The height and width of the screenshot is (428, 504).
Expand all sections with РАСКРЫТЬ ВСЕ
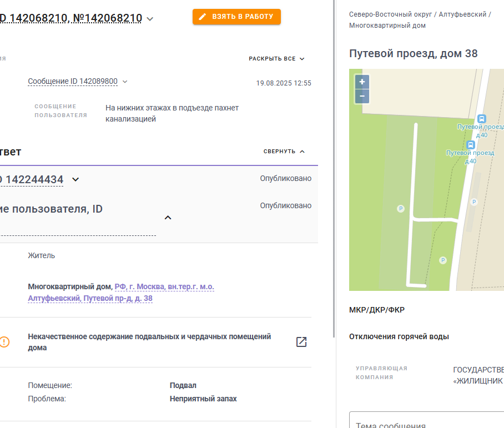point(276,59)
